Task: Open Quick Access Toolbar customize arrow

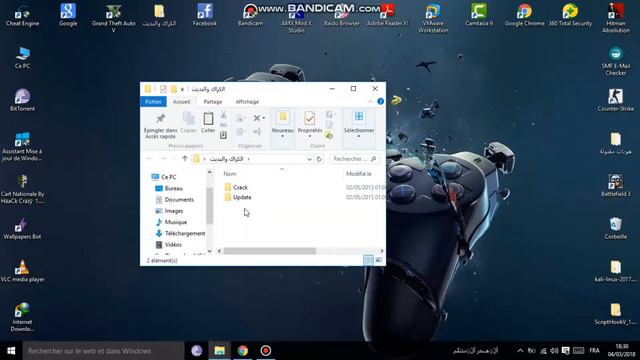Action: 182,89
